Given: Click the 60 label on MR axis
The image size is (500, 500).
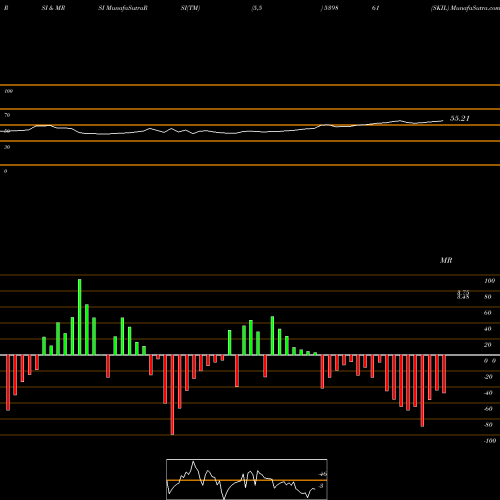Looking at the screenshot, I should pyautogui.click(x=488, y=313).
